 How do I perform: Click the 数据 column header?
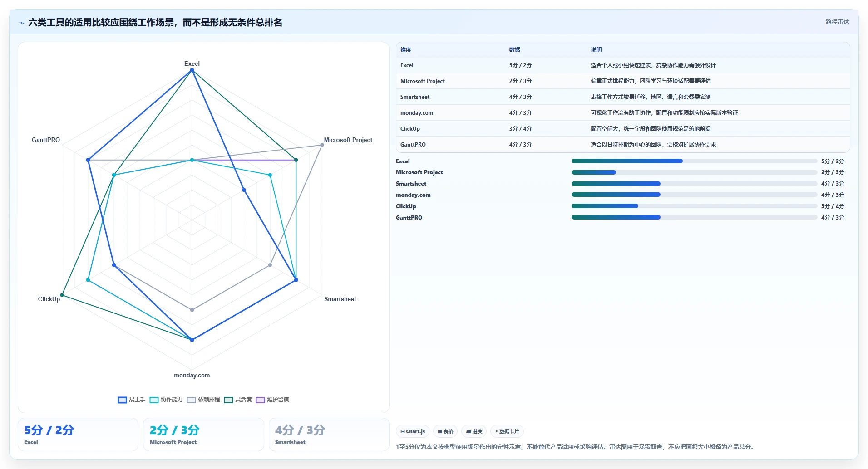(515, 50)
